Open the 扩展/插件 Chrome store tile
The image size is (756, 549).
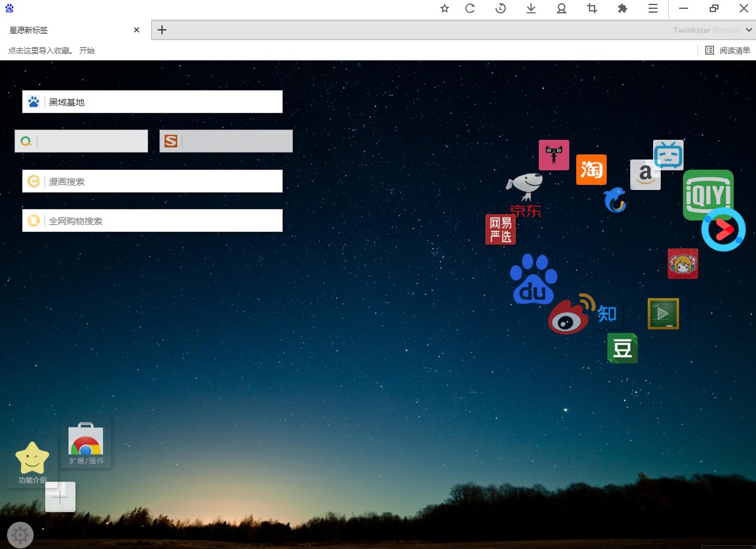86,444
